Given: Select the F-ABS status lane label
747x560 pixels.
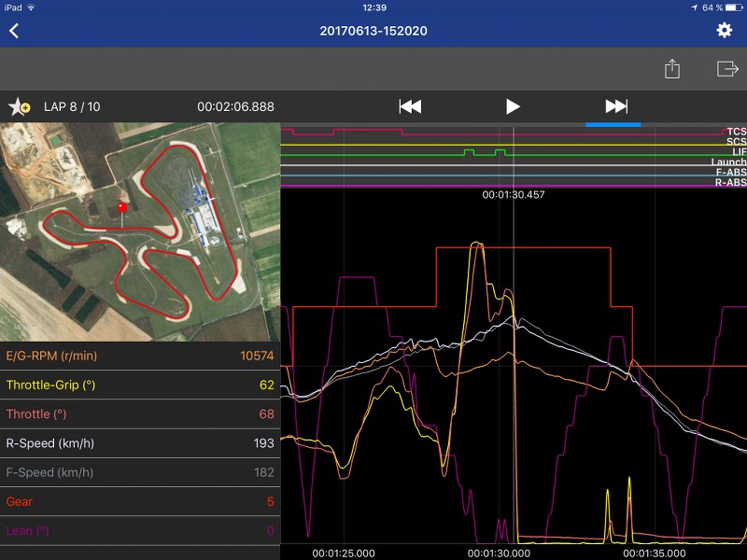Looking at the screenshot, I should coord(731,173).
